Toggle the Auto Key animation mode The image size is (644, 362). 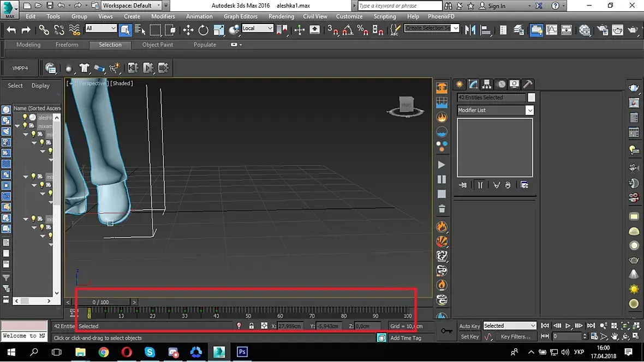[x=469, y=326]
